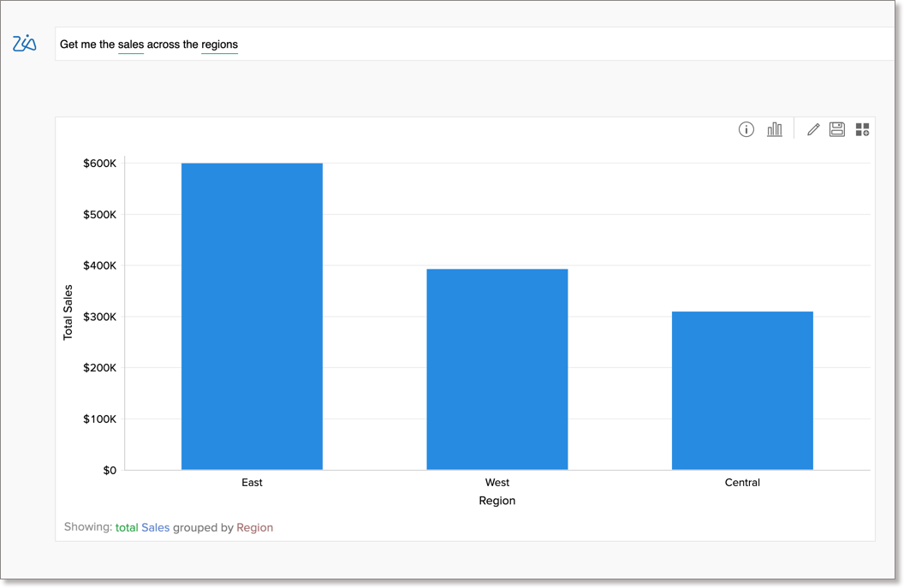Screen dimensions: 904x588
Task: Click 'total' in the Showing summary
Action: 126,527
